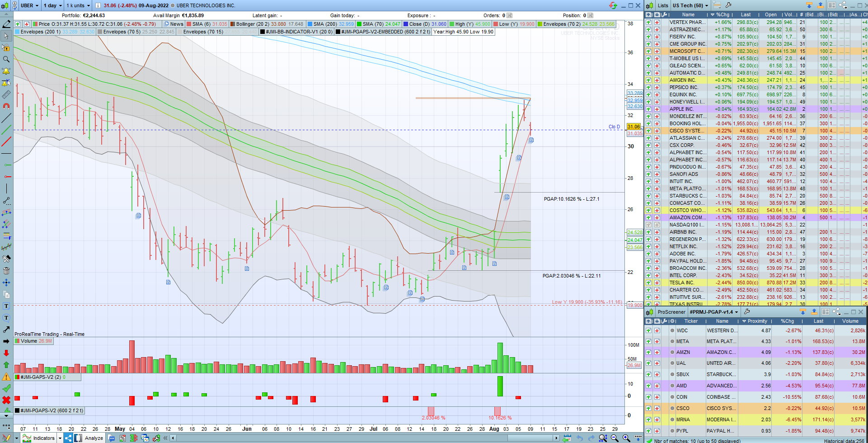Toggle the High (Y) indicator label
Image resolution: width=868 pixels, height=443 pixels.
(x=470, y=24)
